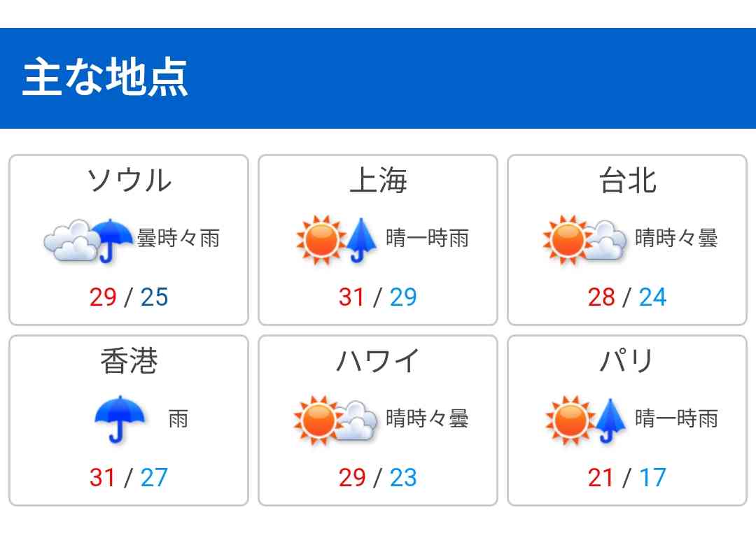Click the 曇時々雨 forecast text in ソウル card
Viewport: 756px width, 538px height.
pos(178,238)
